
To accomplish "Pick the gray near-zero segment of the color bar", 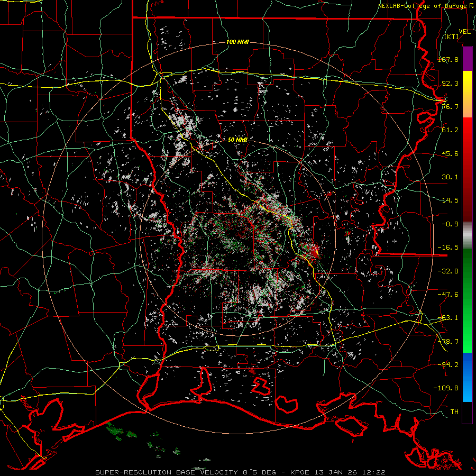I will click(x=467, y=235).
